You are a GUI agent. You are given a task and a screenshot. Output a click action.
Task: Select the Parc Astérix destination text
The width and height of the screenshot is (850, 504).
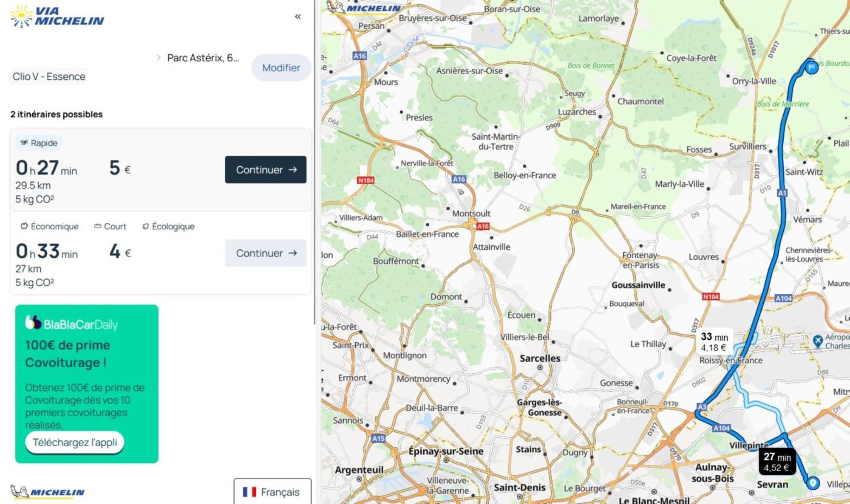point(203,58)
